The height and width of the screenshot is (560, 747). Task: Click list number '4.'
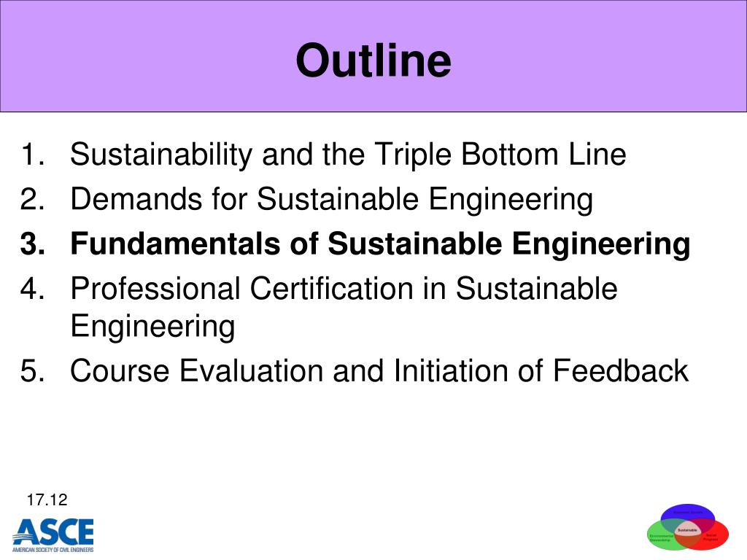click(x=32, y=289)
